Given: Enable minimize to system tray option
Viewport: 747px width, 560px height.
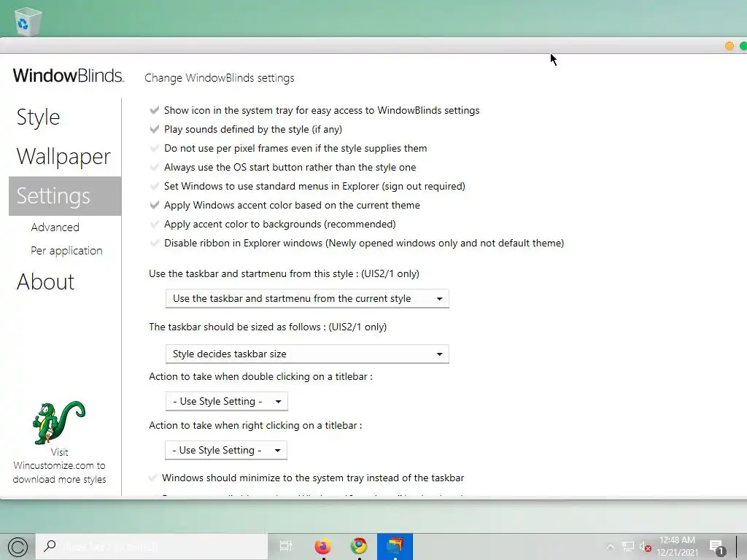Looking at the screenshot, I should click(x=152, y=478).
